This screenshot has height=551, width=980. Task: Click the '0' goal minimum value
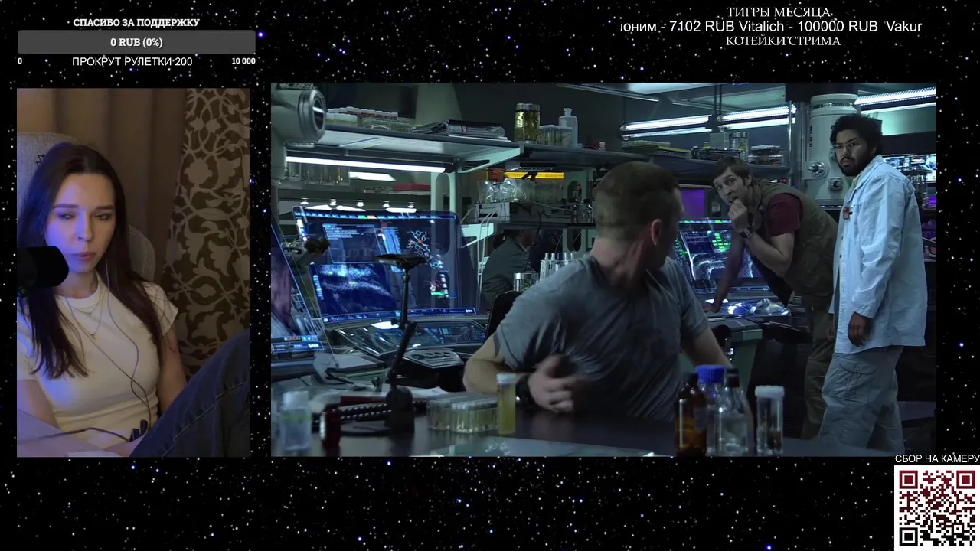point(20,61)
